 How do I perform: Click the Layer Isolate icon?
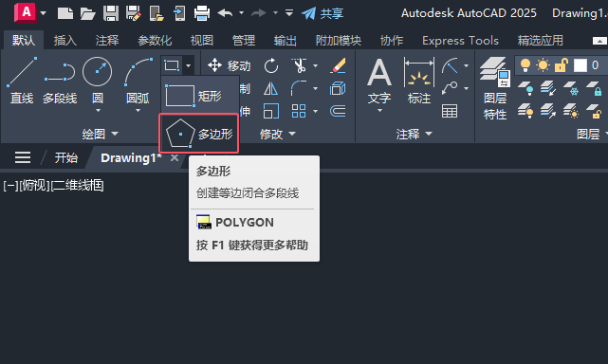(548, 88)
